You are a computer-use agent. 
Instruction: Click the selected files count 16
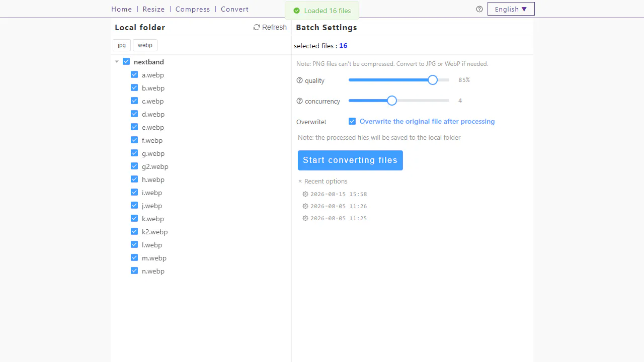pos(343,46)
